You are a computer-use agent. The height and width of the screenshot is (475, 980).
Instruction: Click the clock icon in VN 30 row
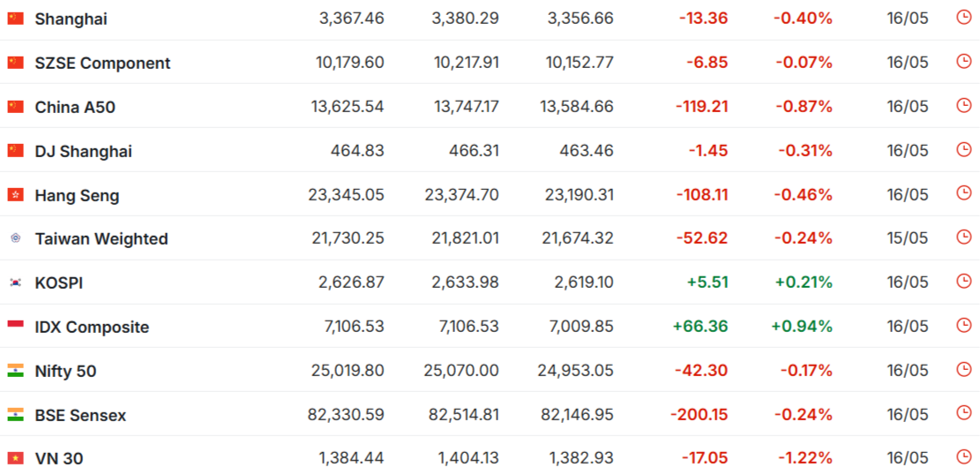964,457
